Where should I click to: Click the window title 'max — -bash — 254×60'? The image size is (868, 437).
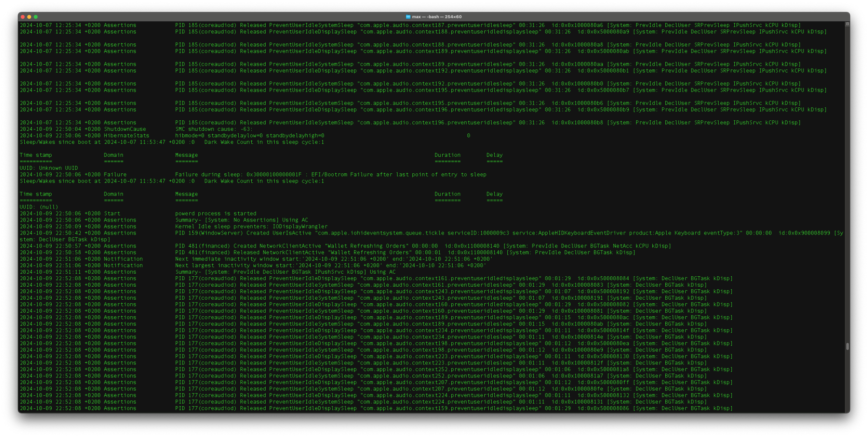tap(437, 17)
